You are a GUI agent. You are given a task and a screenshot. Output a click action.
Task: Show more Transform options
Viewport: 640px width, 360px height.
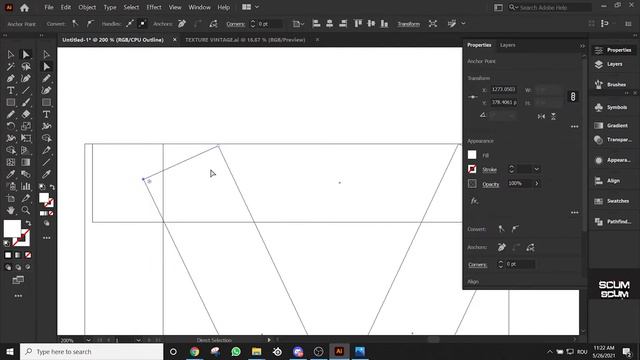tap(574, 127)
